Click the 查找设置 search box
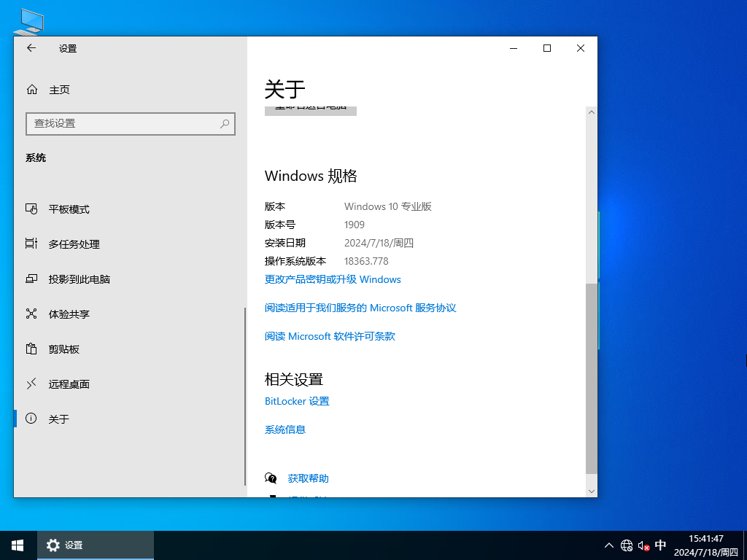Image resolution: width=747 pixels, height=560 pixels. (x=131, y=124)
